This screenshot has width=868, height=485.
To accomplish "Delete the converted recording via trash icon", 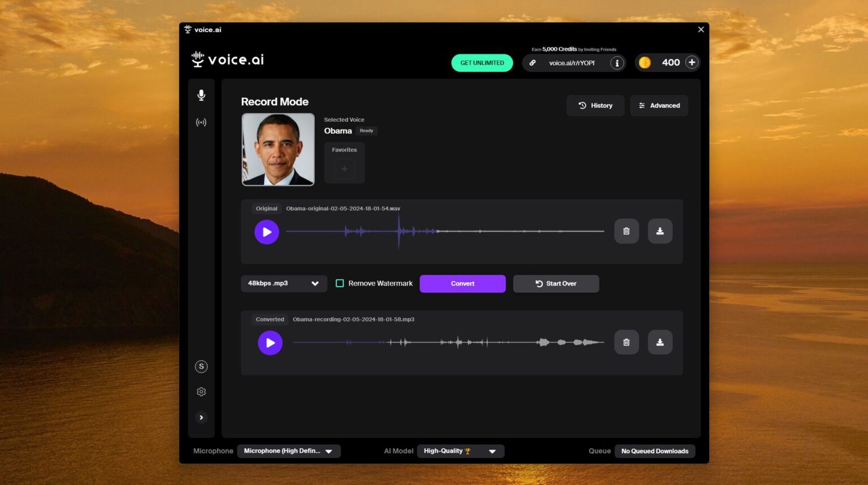I will [626, 341].
